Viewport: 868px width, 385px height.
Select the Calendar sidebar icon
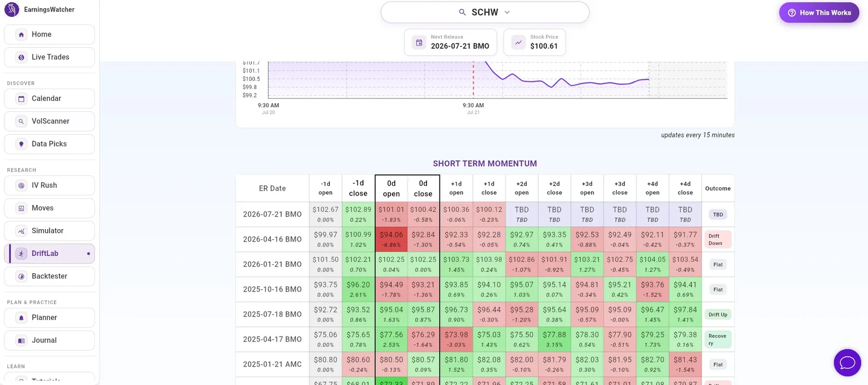[21, 99]
